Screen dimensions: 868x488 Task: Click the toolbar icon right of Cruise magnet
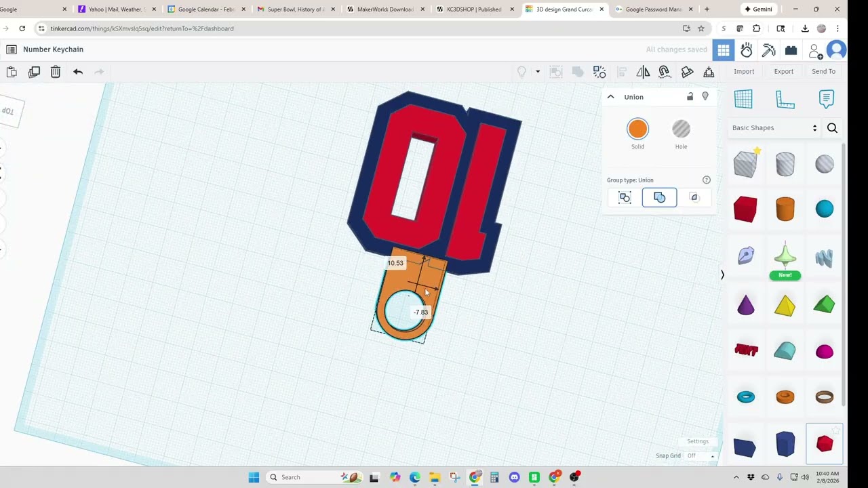click(687, 72)
